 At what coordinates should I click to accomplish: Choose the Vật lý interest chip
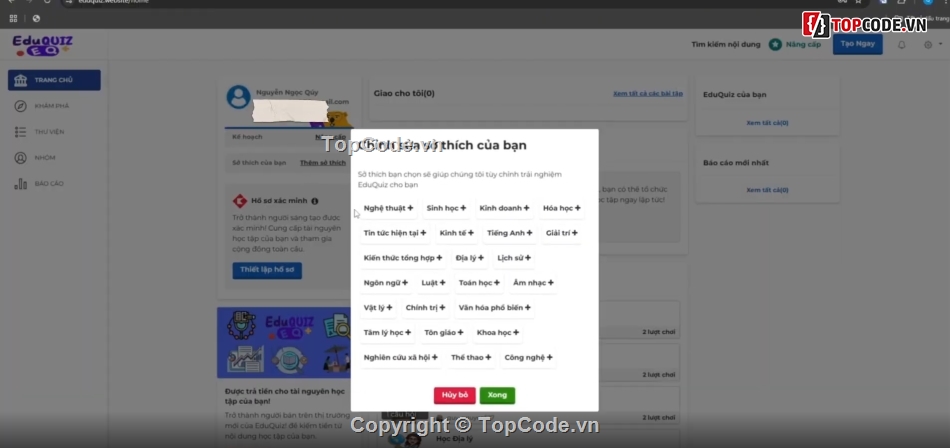377,308
